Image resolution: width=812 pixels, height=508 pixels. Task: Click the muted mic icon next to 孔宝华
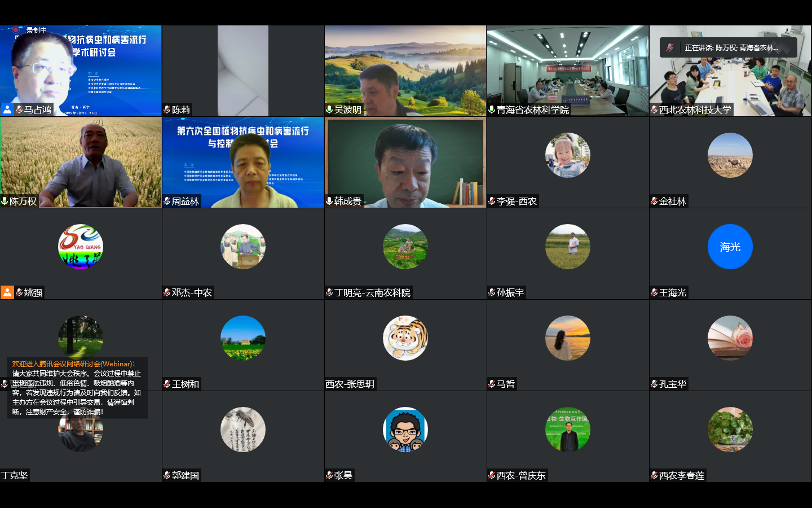pos(654,384)
